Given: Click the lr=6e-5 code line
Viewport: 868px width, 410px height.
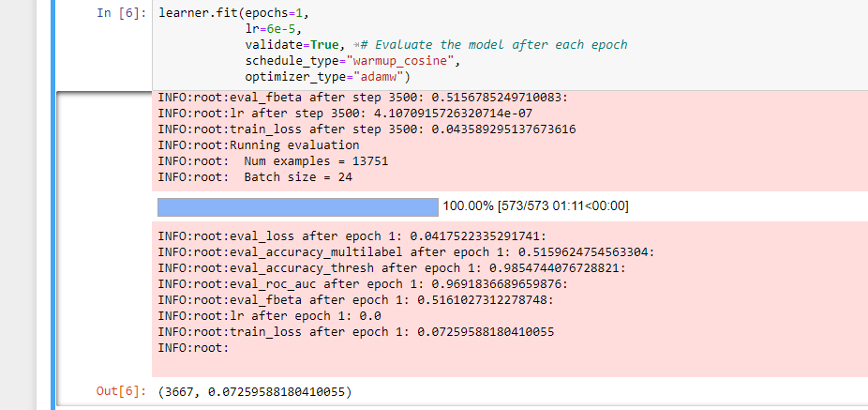Looking at the screenshot, I should click(x=274, y=29).
